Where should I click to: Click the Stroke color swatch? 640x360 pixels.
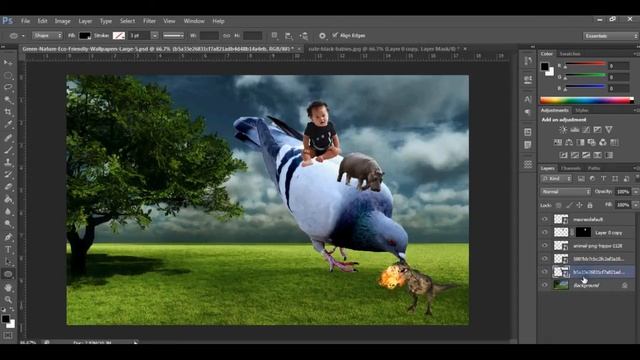click(119, 36)
